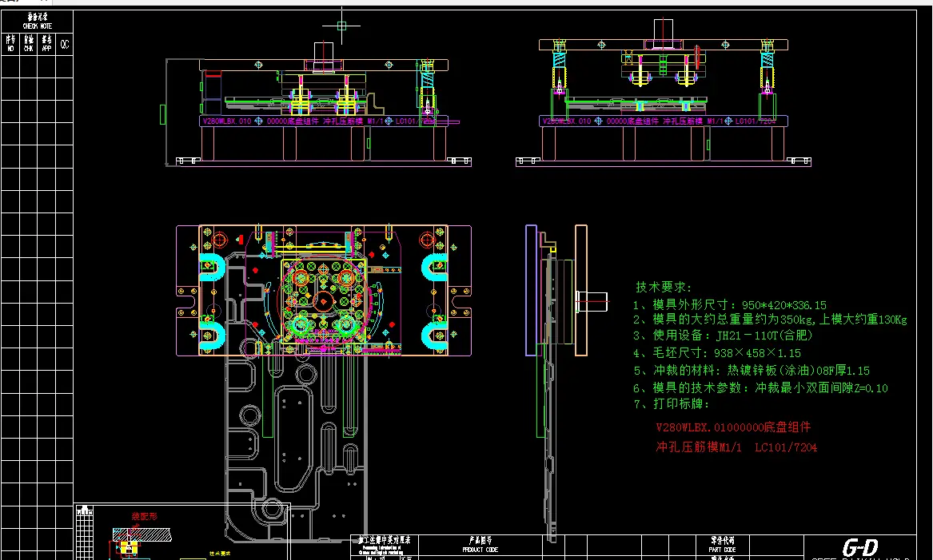Select the 模具外形尺寸 950*420*336.15 note line
The image size is (933, 560).
click(729, 304)
